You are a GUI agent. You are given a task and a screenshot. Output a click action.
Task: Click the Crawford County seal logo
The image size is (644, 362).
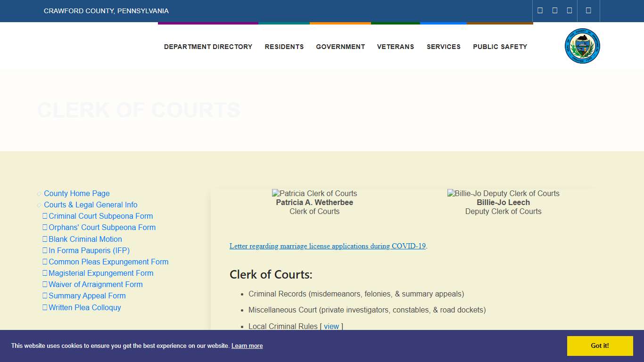pyautogui.click(x=582, y=46)
